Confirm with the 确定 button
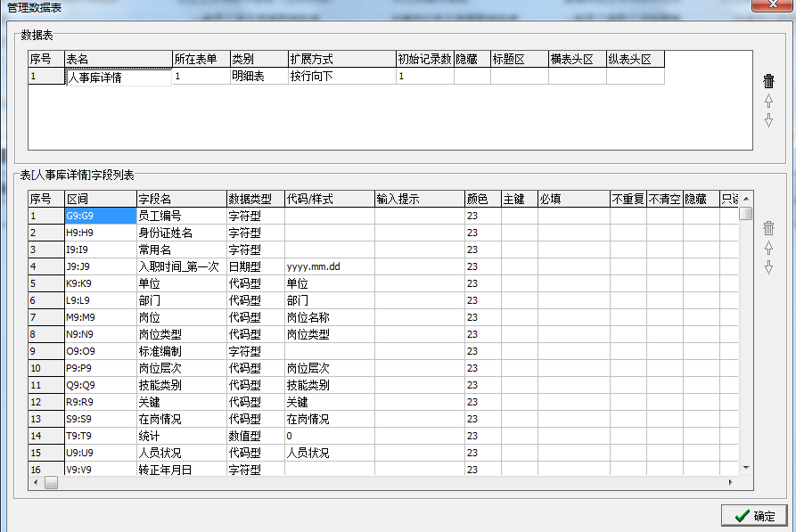The height and width of the screenshot is (532, 796). [754, 516]
